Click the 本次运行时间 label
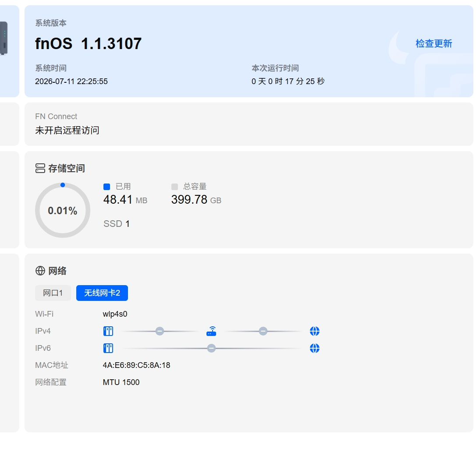The height and width of the screenshot is (452, 476). [x=275, y=68]
